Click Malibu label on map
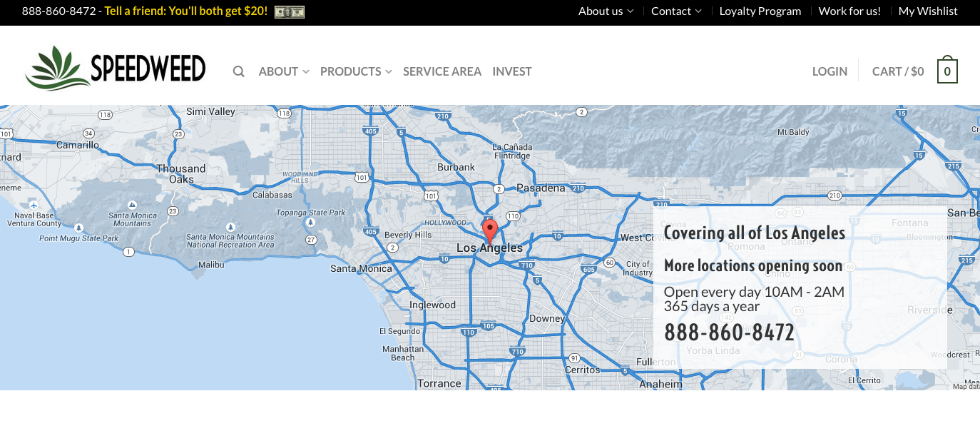This screenshot has height=426, width=980. coord(211,265)
